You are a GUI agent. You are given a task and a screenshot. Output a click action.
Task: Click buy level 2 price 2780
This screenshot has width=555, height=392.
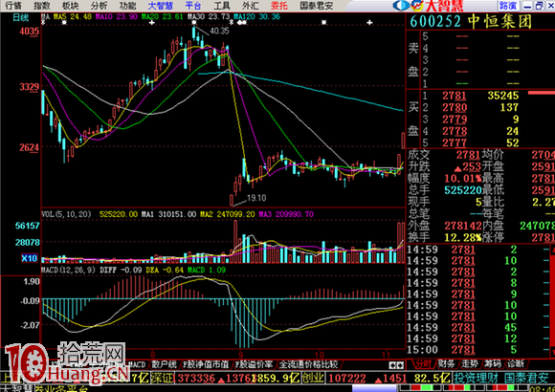pos(455,107)
